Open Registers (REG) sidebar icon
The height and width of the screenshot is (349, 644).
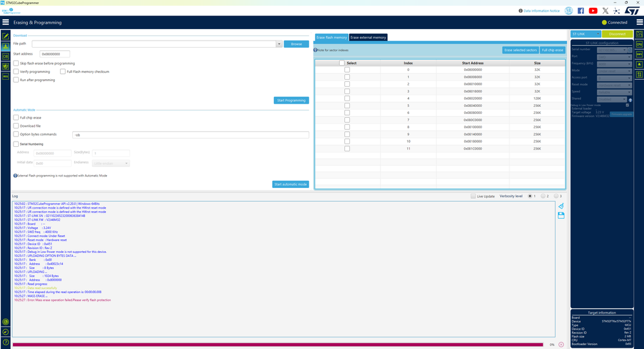point(6,76)
